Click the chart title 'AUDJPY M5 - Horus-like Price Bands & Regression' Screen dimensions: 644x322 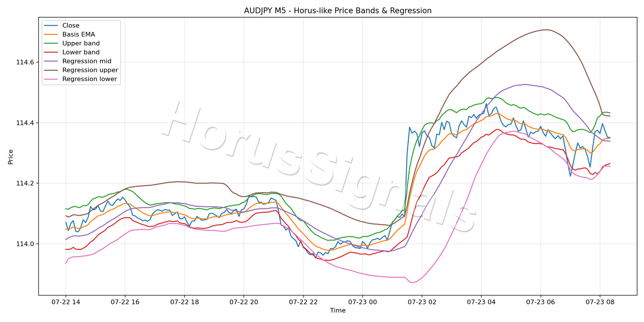pos(338,11)
